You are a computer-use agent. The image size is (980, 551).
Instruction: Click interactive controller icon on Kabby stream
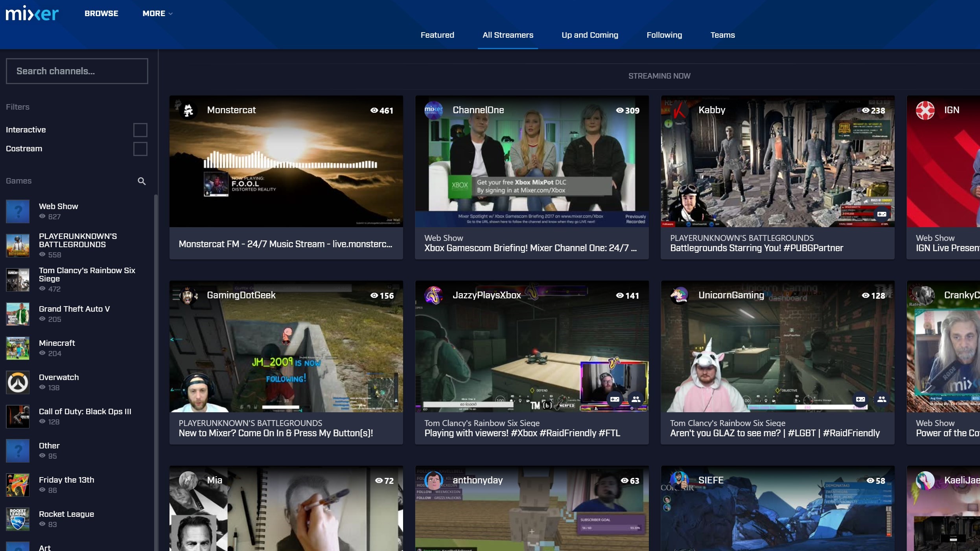(881, 214)
